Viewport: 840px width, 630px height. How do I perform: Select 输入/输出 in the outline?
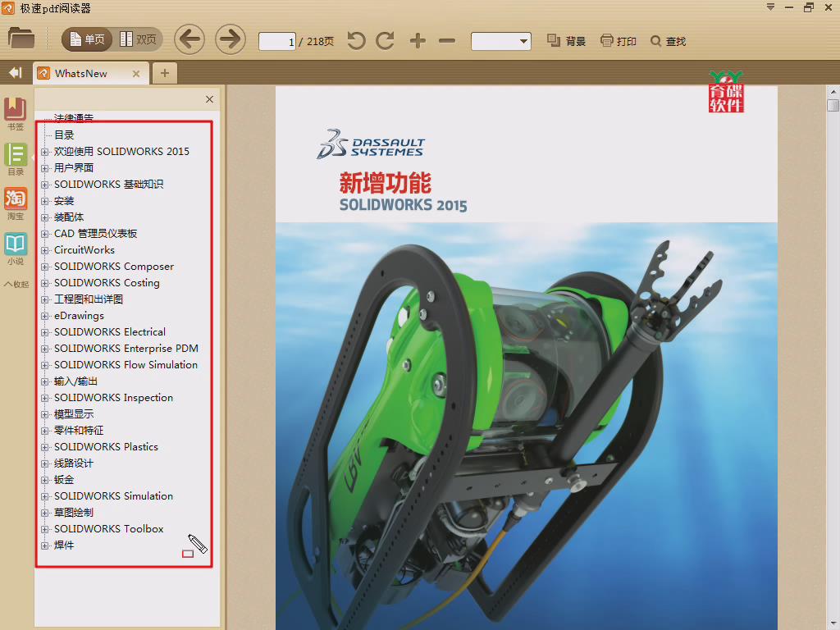point(75,381)
